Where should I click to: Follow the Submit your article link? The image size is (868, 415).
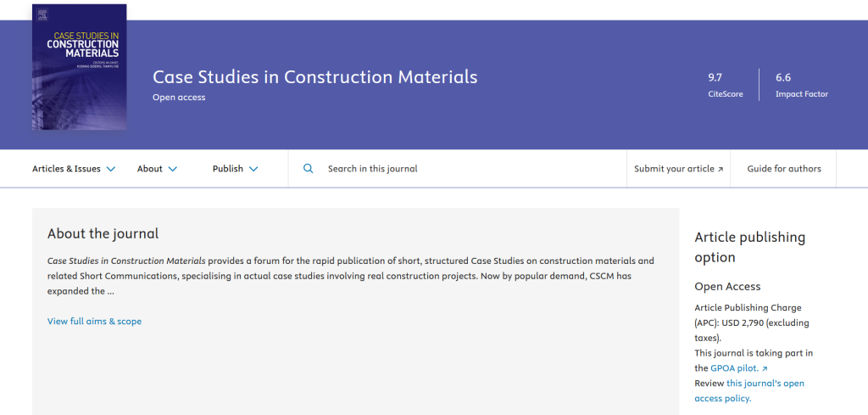[674, 169]
